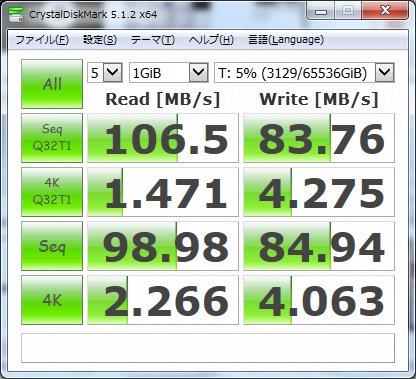
Task: Open the 言語(Language) menu
Action: (x=286, y=40)
